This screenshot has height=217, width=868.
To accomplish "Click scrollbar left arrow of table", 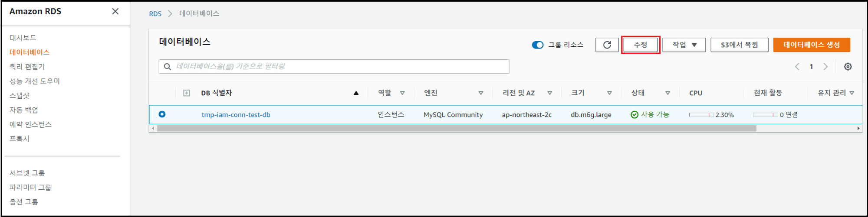I will pos(152,128).
